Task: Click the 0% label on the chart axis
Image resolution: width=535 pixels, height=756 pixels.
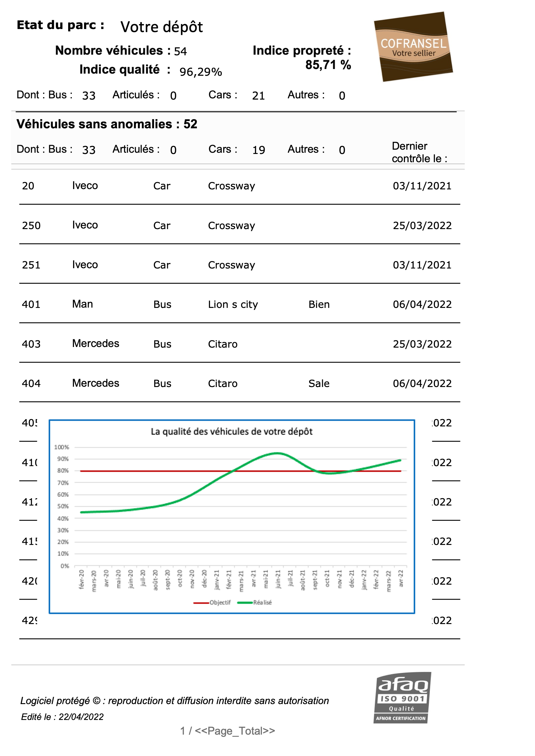Action: tap(65, 566)
